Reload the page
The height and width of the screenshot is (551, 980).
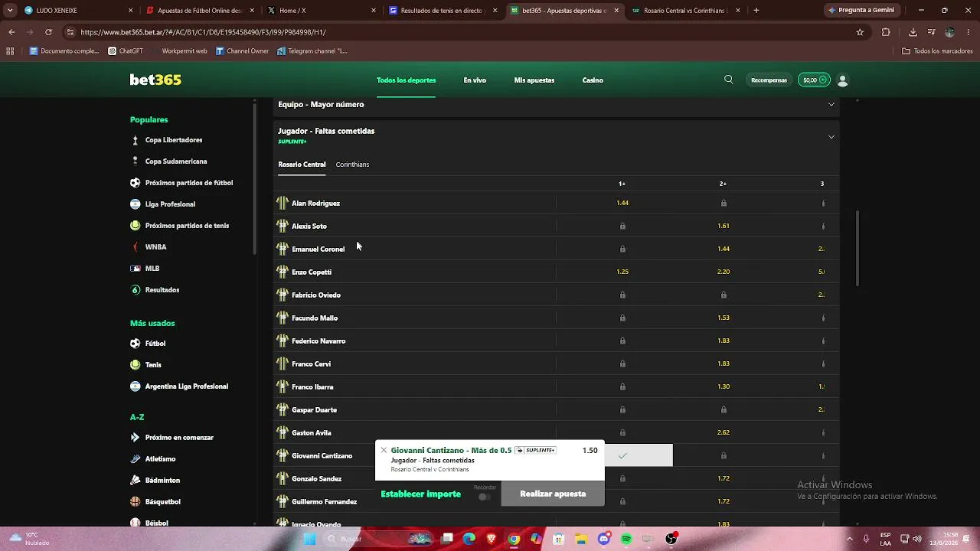click(48, 32)
